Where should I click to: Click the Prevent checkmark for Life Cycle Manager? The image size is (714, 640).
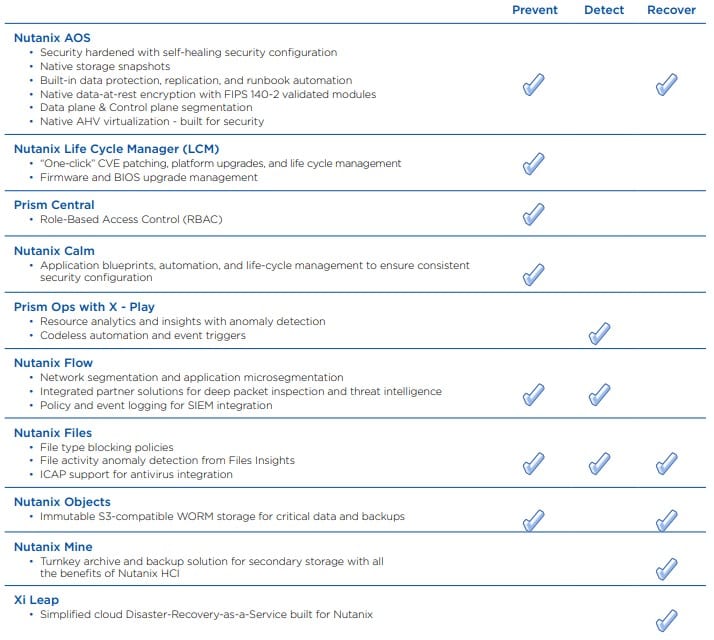(533, 164)
